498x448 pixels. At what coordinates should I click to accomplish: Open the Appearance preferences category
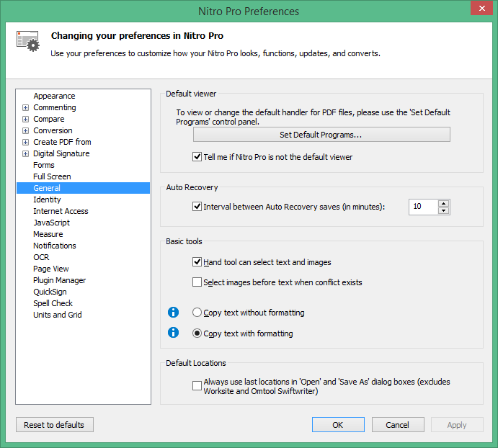click(54, 96)
